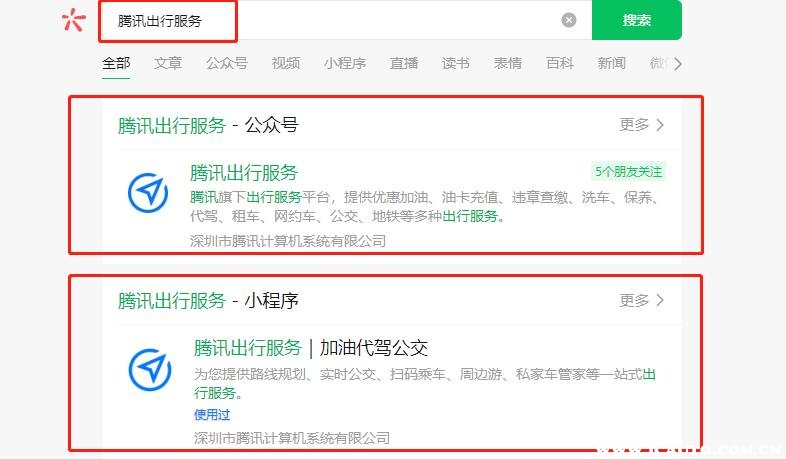Switch to the 直播 tab
This screenshot has height=459, width=786.
(404, 63)
